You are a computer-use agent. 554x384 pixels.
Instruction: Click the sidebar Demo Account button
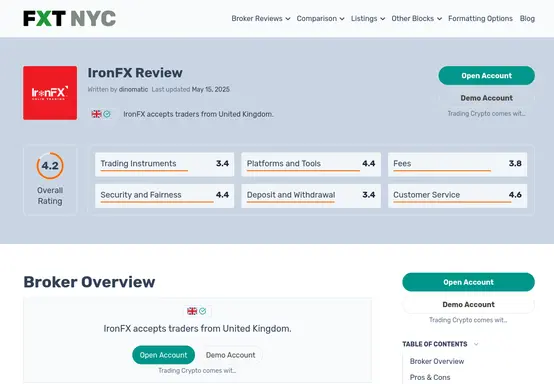(x=468, y=305)
